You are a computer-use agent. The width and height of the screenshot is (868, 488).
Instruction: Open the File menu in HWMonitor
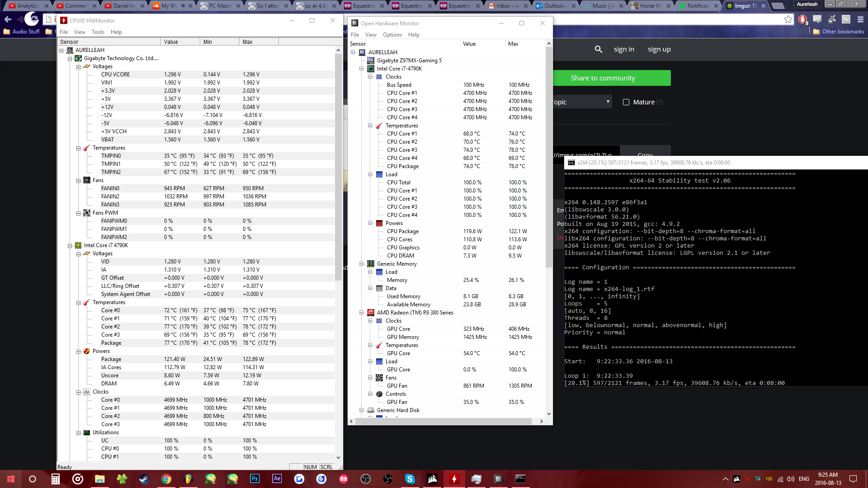[x=64, y=32]
